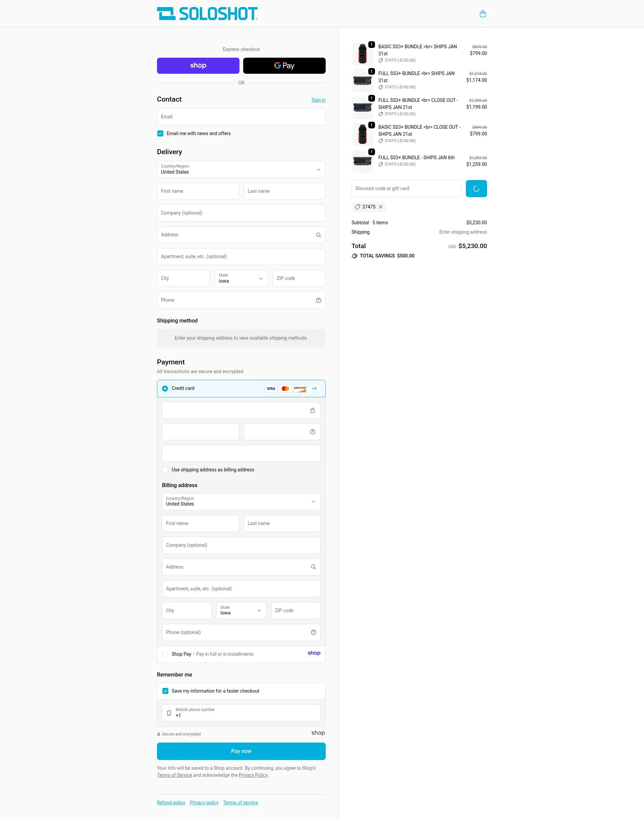Viewport: 644px width, 819px height.
Task: Open the shopping bag icon
Action: coord(483,13)
